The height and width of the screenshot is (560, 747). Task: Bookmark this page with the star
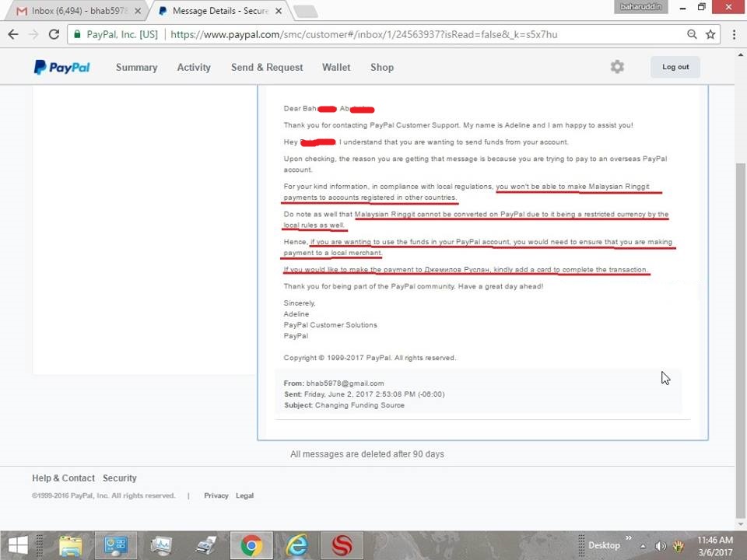pyautogui.click(x=710, y=34)
